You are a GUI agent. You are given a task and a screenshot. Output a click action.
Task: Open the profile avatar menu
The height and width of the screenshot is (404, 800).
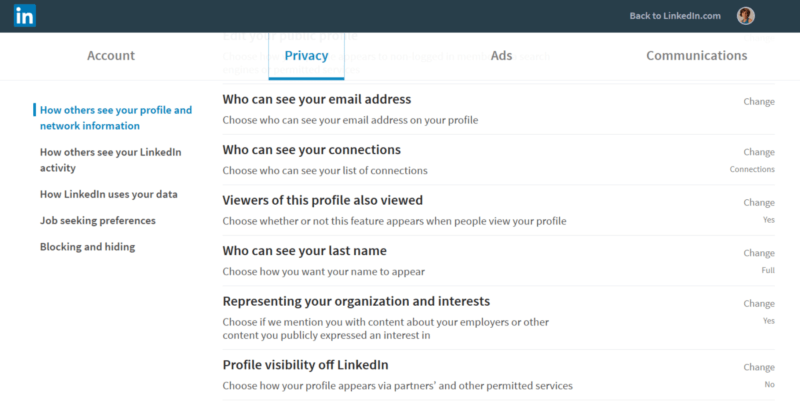pyautogui.click(x=745, y=16)
